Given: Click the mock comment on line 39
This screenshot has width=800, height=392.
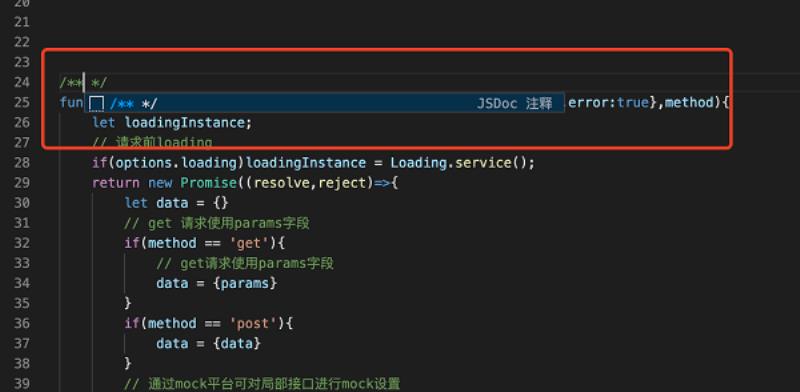Looking at the screenshot, I should pos(262,384).
